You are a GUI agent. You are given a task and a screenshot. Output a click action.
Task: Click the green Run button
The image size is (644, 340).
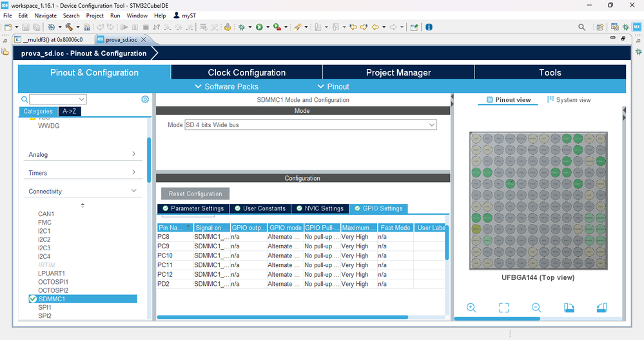point(259,27)
